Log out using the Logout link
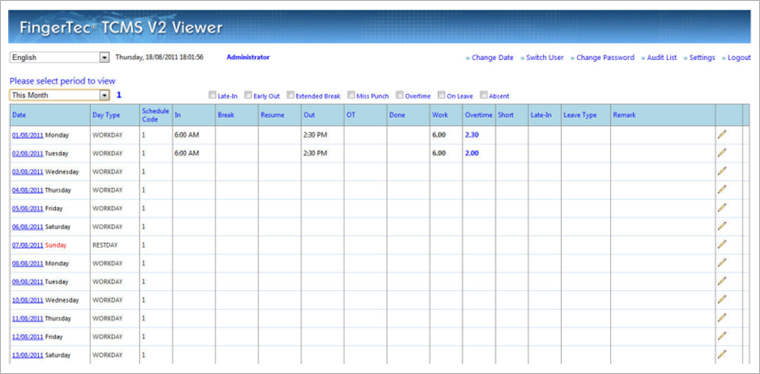 click(x=739, y=58)
